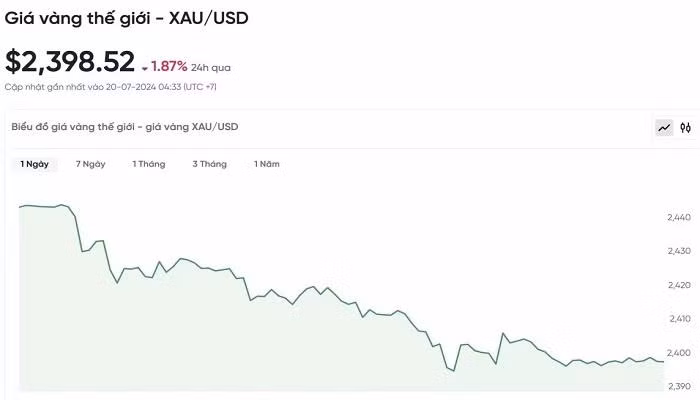Select the 1 Ngày time range tab
The image size is (700, 400).
tap(34, 164)
